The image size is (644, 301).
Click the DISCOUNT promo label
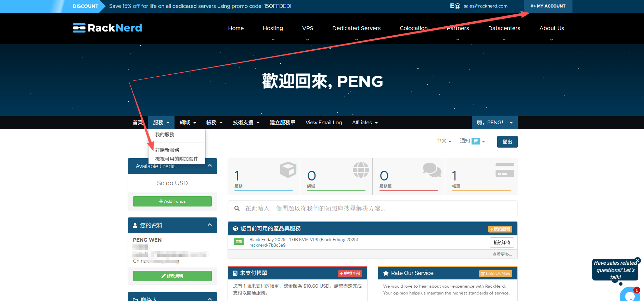click(85, 6)
